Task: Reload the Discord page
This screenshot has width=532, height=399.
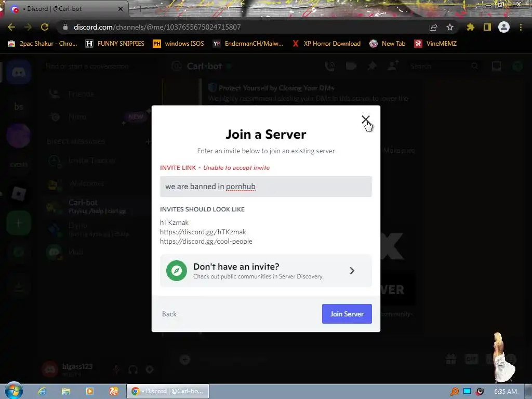Action: click(45, 27)
